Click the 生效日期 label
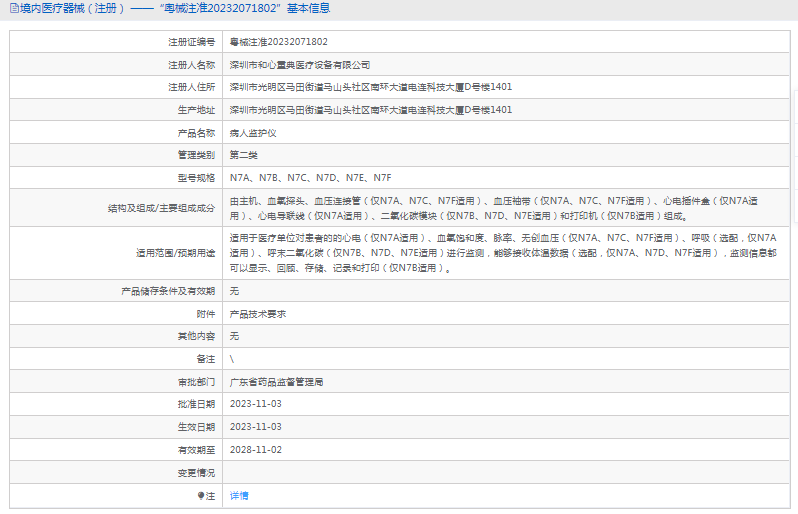 [196, 427]
